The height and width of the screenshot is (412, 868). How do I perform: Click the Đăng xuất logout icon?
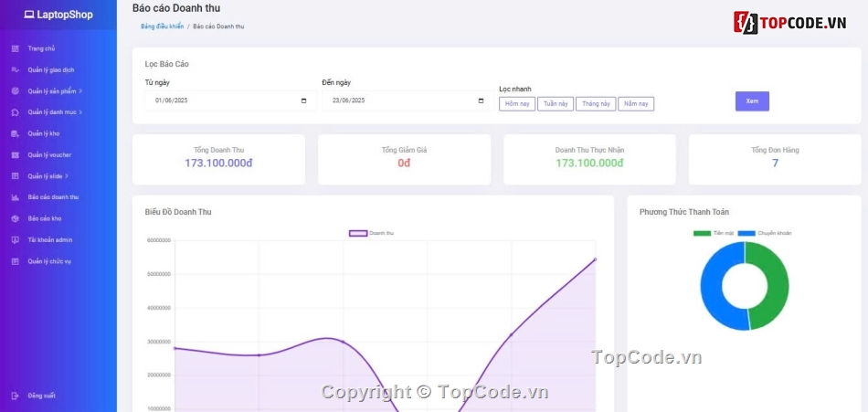coord(16,396)
